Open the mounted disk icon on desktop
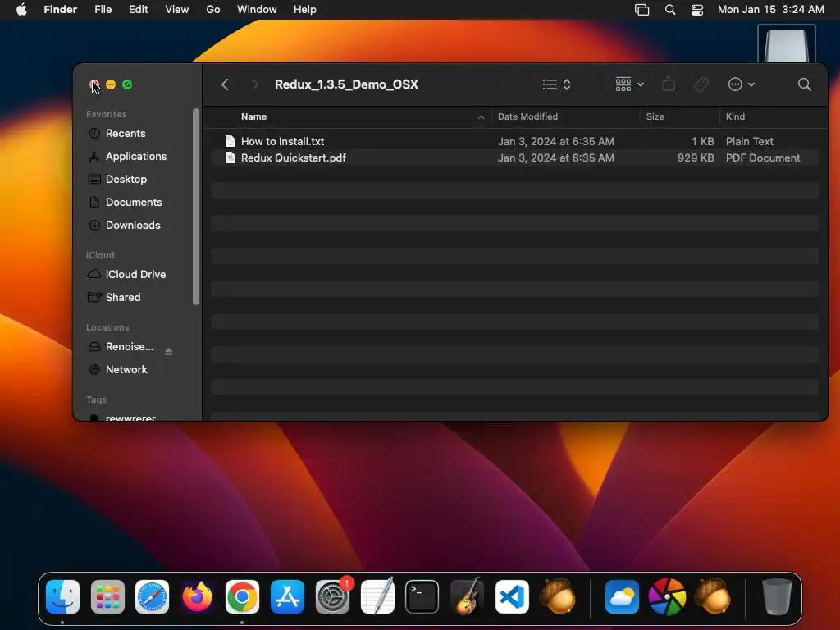 click(x=787, y=44)
